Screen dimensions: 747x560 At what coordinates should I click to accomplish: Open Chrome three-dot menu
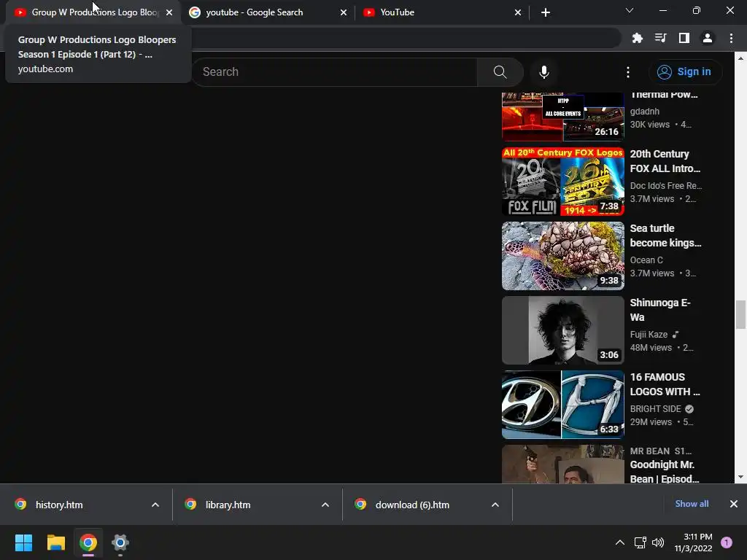coord(731,38)
